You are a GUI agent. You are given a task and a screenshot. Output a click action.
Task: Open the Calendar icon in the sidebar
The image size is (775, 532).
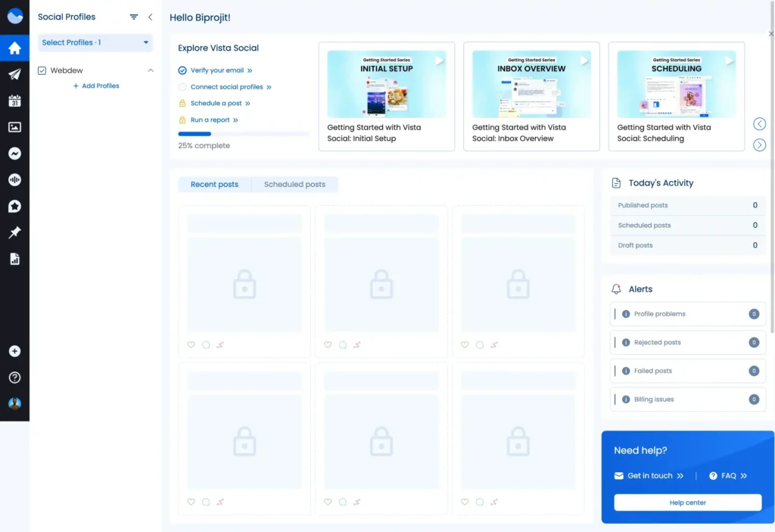[x=14, y=101]
